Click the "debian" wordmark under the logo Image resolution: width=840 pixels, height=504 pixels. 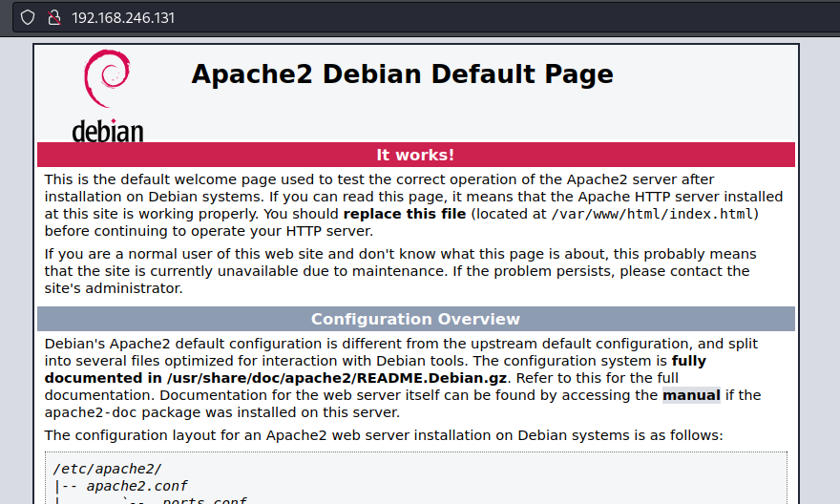107,132
